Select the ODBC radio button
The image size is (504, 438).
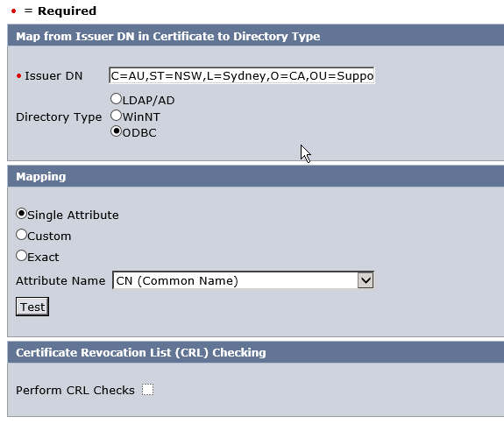[116, 131]
